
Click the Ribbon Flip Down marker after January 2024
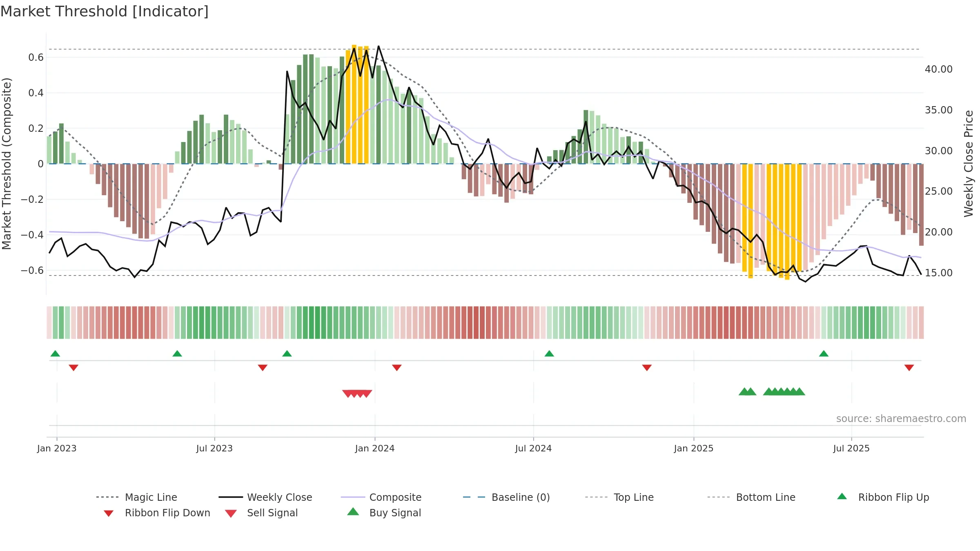tap(397, 368)
